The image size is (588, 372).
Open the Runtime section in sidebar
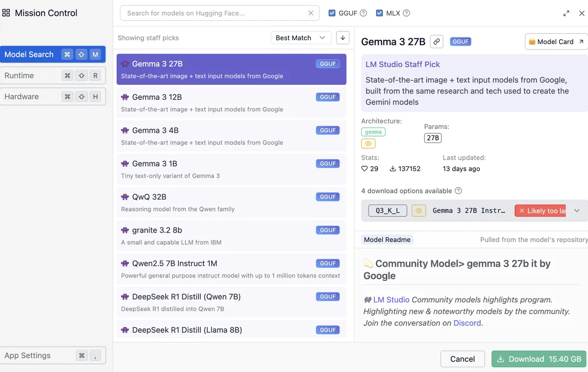(x=52, y=75)
